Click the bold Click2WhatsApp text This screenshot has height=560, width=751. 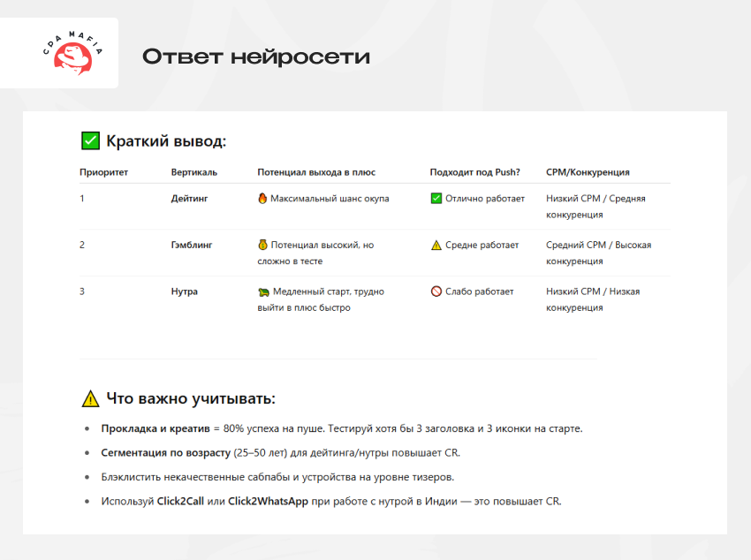click(268, 501)
